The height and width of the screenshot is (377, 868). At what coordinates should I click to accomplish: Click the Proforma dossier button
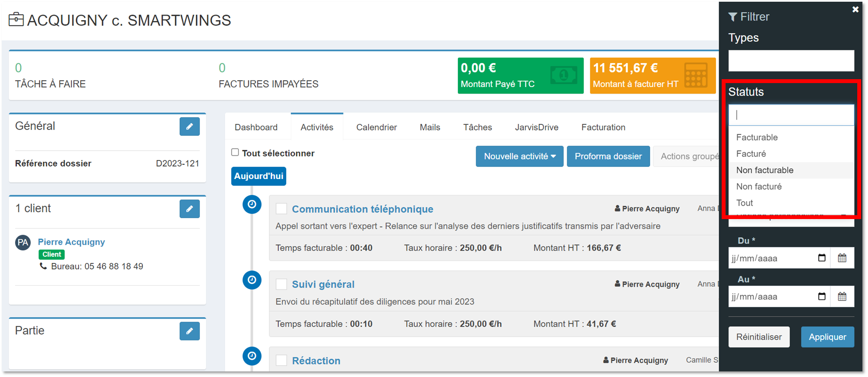tap(608, 156)
